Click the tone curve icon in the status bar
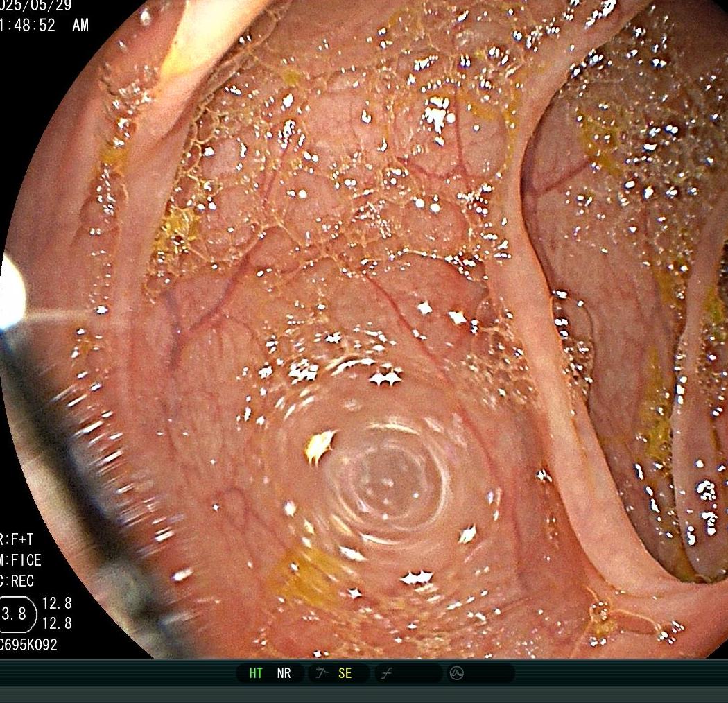The height and width of the screenshot is (703, 728). point(386,673)
